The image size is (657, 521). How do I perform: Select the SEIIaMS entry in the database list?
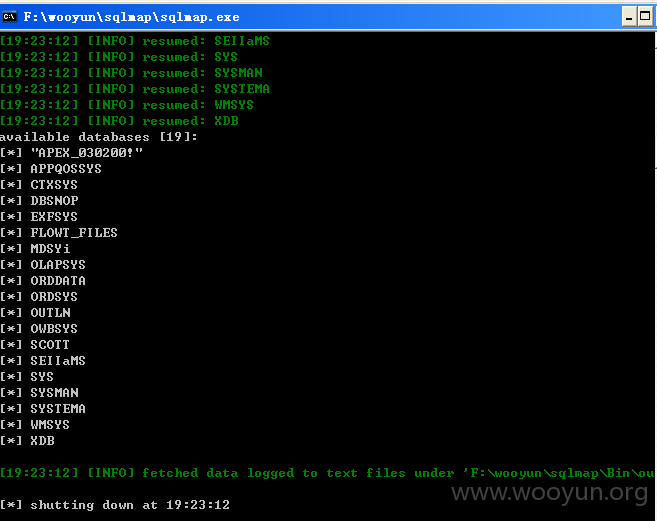pyautogui.click(x=43, y=361)
